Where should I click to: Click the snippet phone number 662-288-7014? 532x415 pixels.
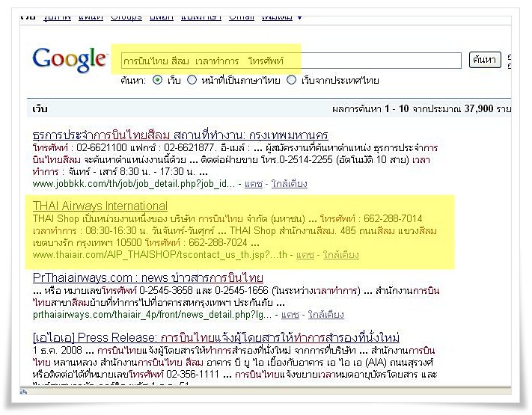click(393, 218)
